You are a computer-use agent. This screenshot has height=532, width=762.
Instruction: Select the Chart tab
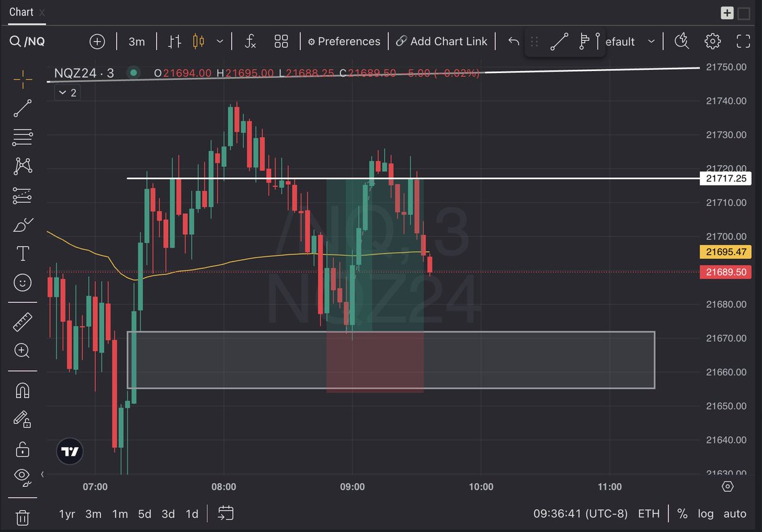(22, 12)
